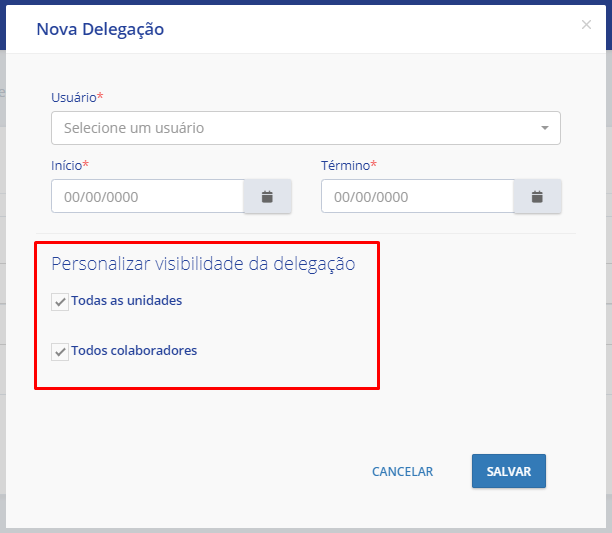Toggle the Todos colaboradores checkbox
The height and width of the screenshot is (533, 612).
pyautogui.click(x=60, y=352)
